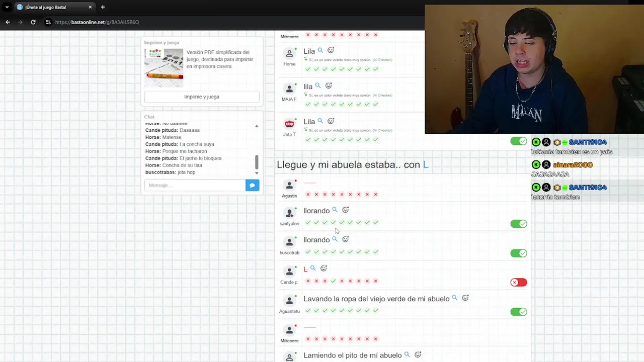This screenshot has height=362, width=644.
Task: Click answer 'Lavando la ropa del viejo verde de mi abuelo'
Action: (376, 299)
